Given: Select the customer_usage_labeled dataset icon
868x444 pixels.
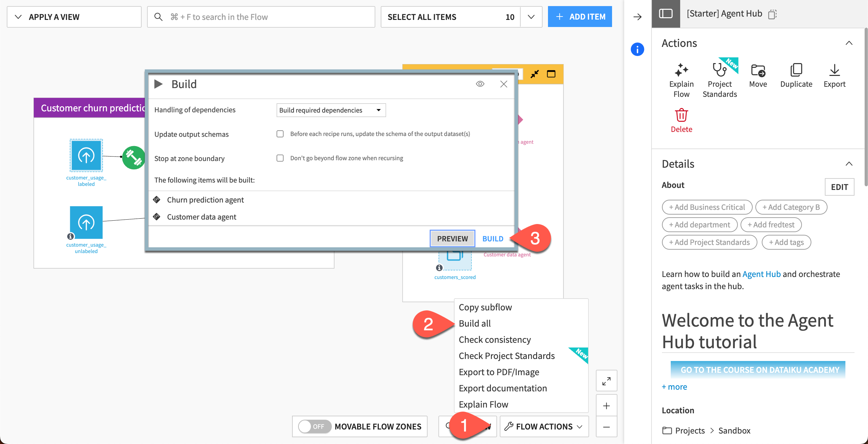Looking at the screenshot, I should [86, 156].
